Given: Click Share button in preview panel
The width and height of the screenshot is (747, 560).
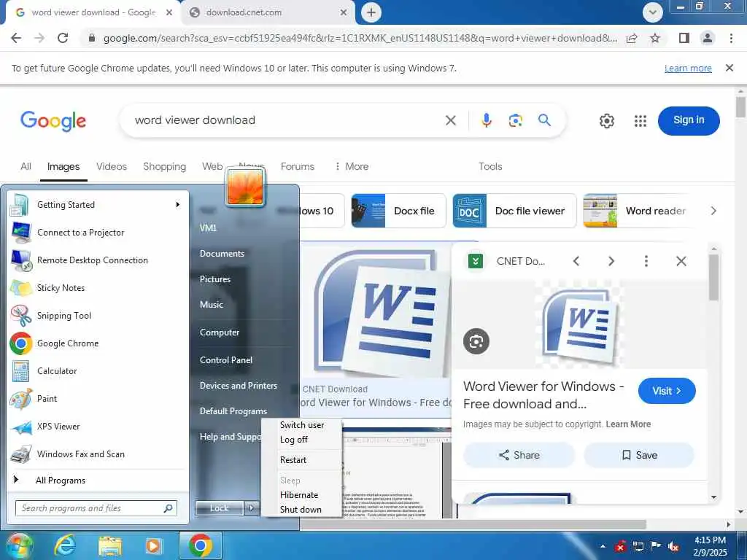Looking at the screenshot, I should [x=519, y=455].
